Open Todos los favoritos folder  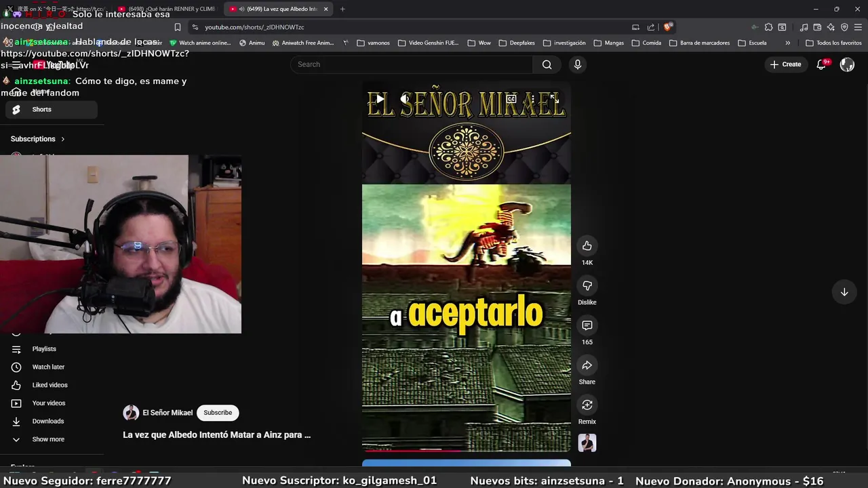pos(833,43)
